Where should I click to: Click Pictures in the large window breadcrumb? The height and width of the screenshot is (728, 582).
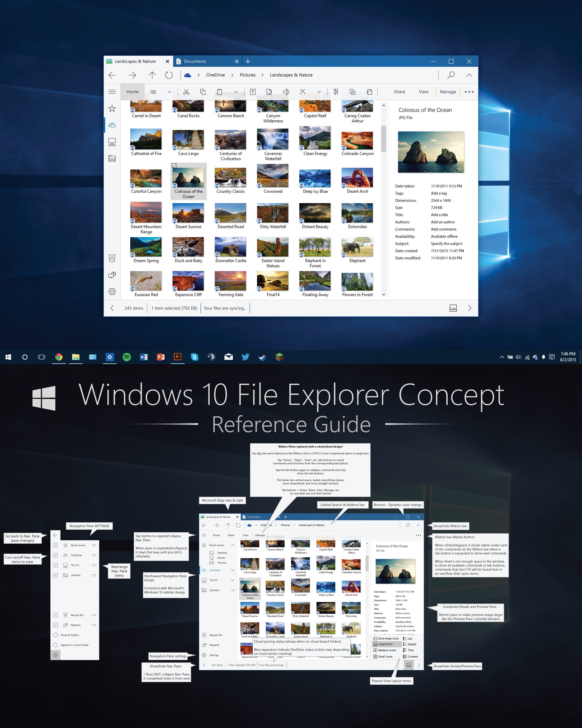coord(247,75)
